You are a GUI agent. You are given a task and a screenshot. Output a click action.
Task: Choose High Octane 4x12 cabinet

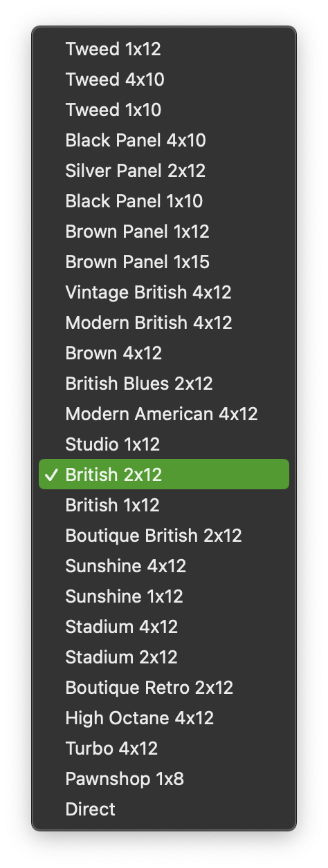click(x=164, y=718)
